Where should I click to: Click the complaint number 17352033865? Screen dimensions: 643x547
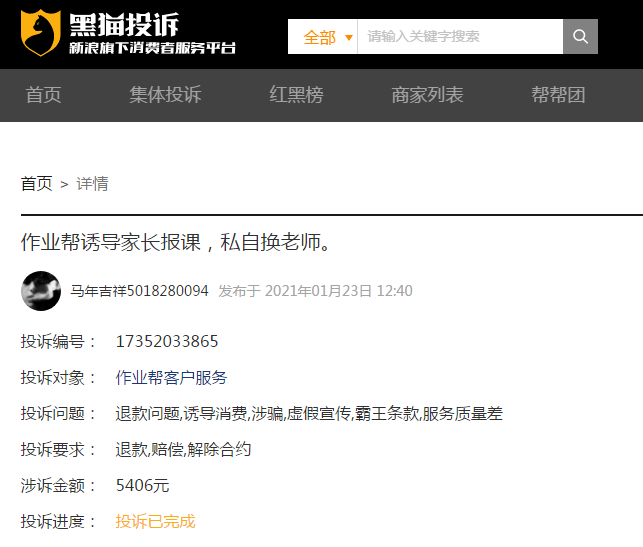click(x=167, y=341)
